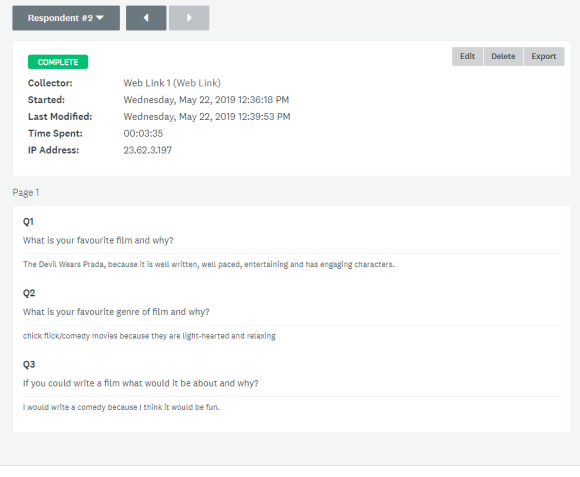Click the chick flick/comedy answer text
The width and height of the screenshot is (580, 477).
tap(149, 336)
